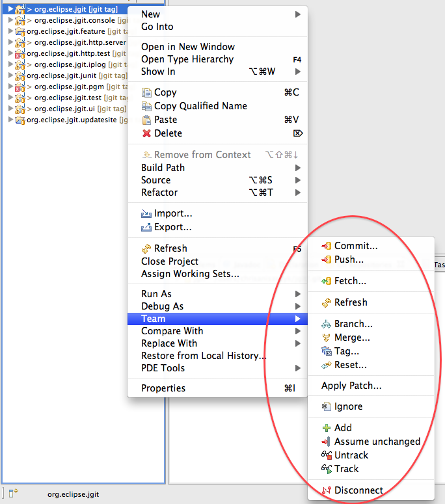This screenshot has height=504, width=445.
Task: Choose Open in New Window
Action: point(217,47)
